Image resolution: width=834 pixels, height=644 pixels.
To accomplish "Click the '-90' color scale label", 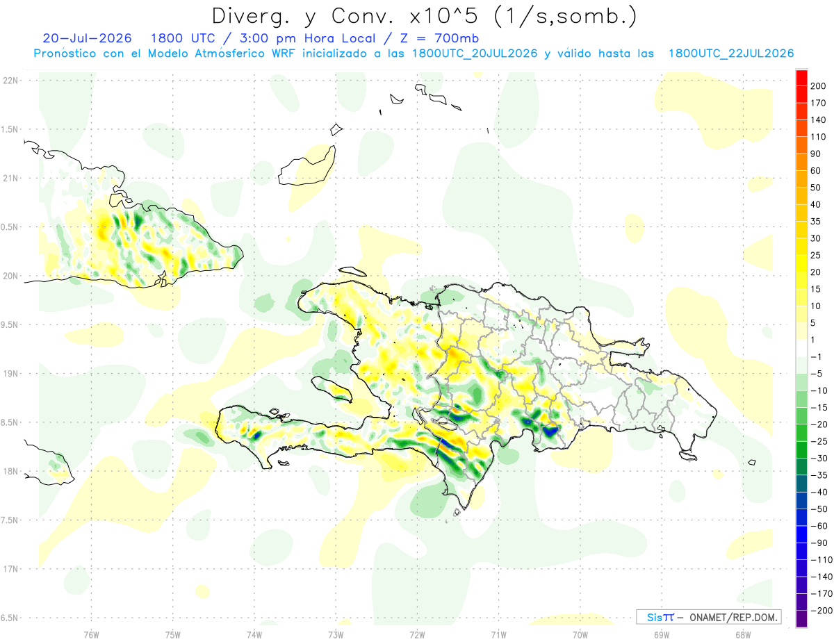I will click(820, 543).
